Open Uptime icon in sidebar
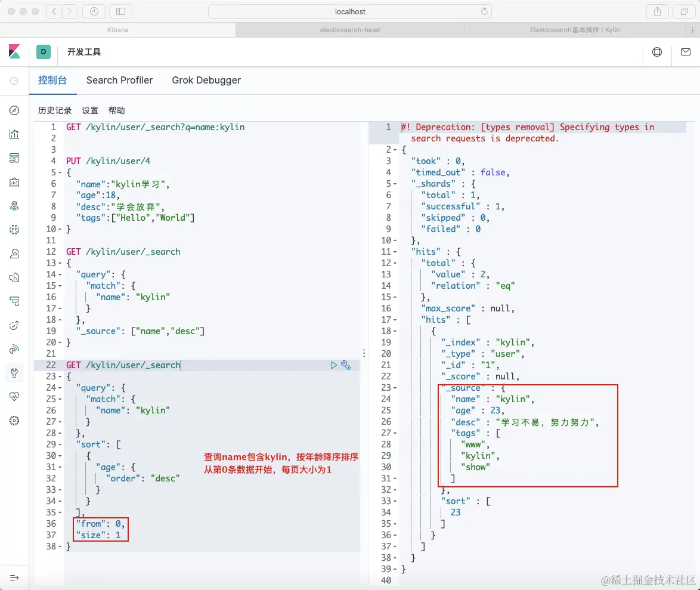 click(x=14, y=325)
